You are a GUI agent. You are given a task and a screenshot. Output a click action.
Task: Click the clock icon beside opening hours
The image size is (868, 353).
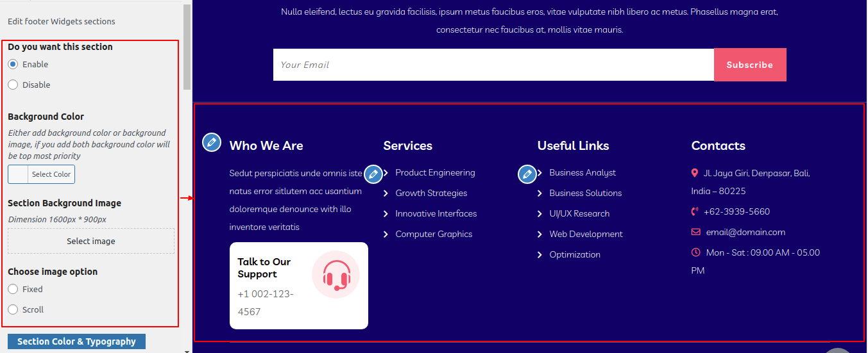point(695,252)
